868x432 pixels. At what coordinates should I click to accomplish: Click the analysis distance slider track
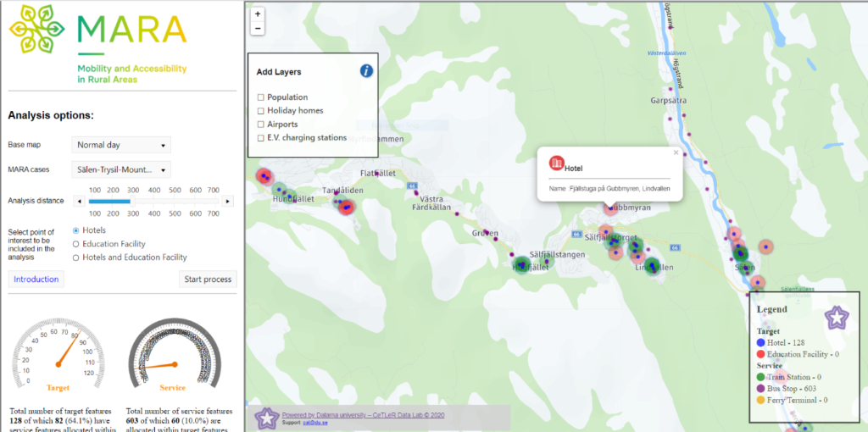click(153, 202)
